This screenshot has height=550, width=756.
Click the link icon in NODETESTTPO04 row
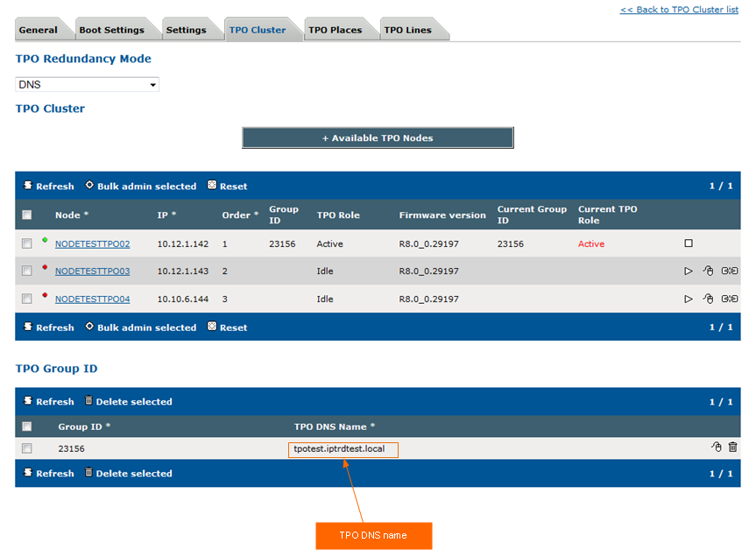(x=730, y=299)
